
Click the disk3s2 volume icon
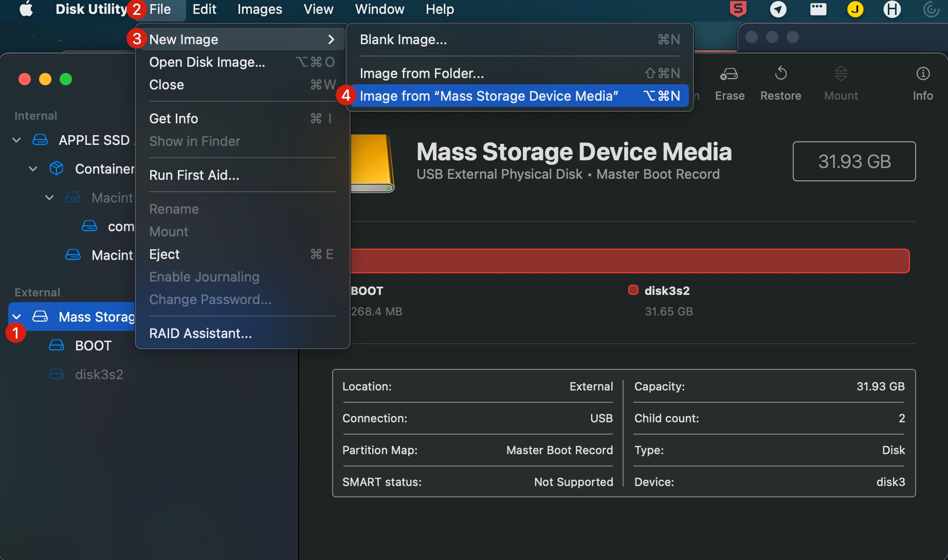[57, 374]
